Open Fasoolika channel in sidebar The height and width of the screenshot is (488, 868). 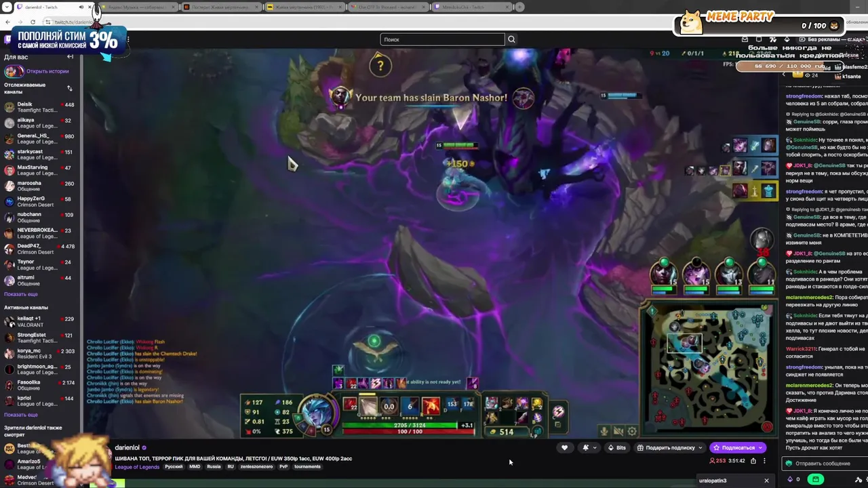(41, 385)
